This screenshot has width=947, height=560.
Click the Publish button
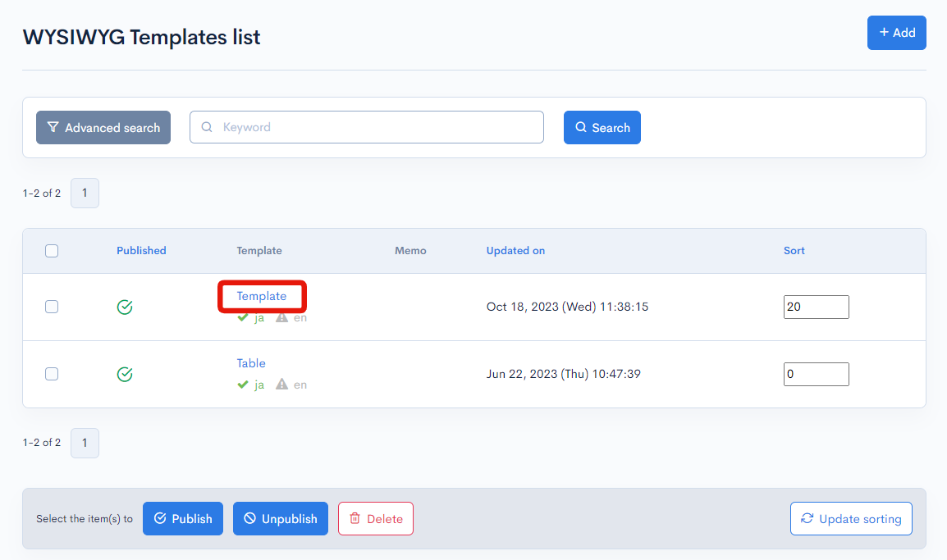(182, 518)
